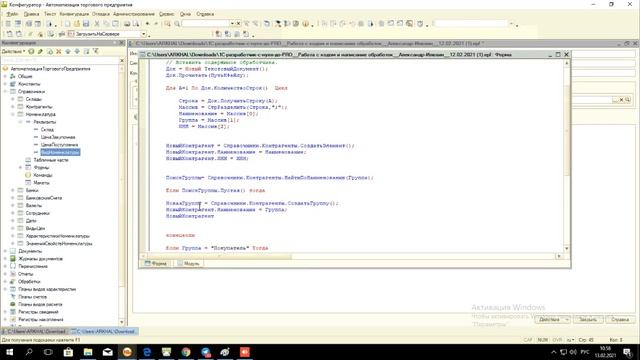640x360 pixels.
Task: Open the Правка menu
Action: (x=31, y=14)
